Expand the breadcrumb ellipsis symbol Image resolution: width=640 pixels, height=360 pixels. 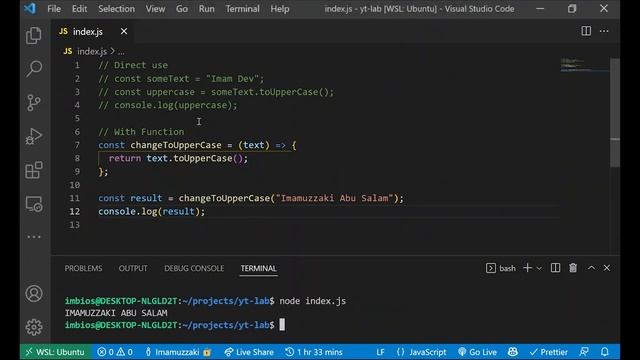(x=121, y=52)
